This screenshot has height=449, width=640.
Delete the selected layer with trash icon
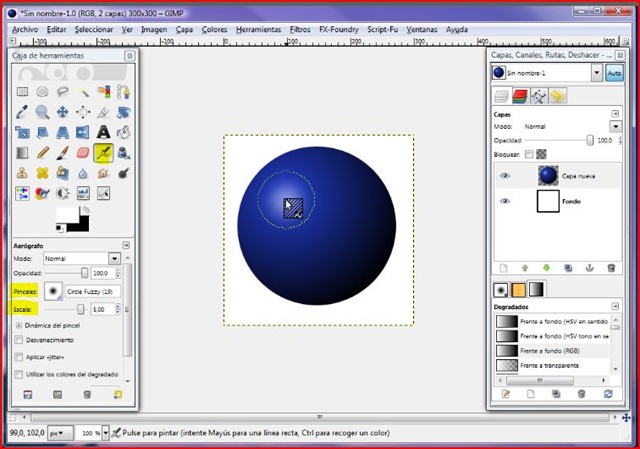(x=610, y=268)
